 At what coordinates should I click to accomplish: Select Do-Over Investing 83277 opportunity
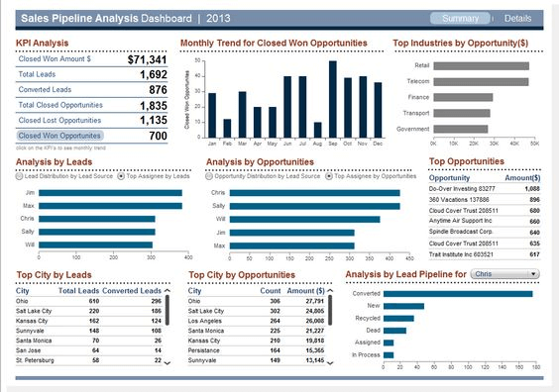coord(485,189)
